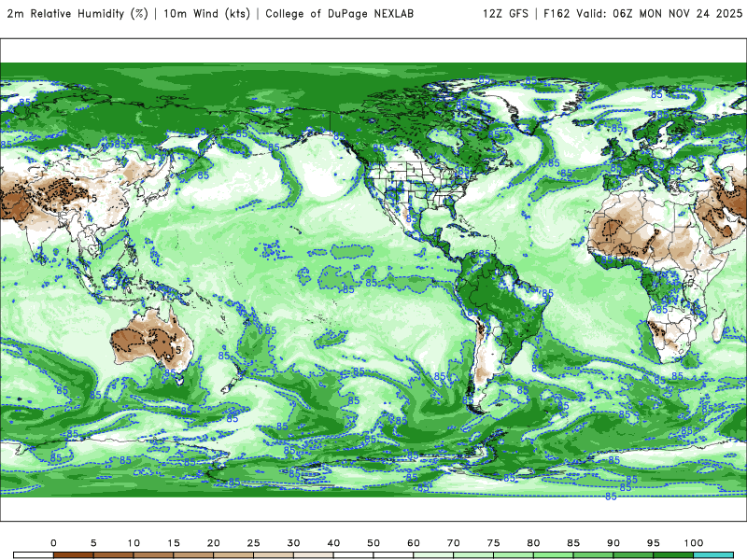Click the legend tick label '60'
The width and height of the screenshot is (747, 560).
click(x=414, y=543)
